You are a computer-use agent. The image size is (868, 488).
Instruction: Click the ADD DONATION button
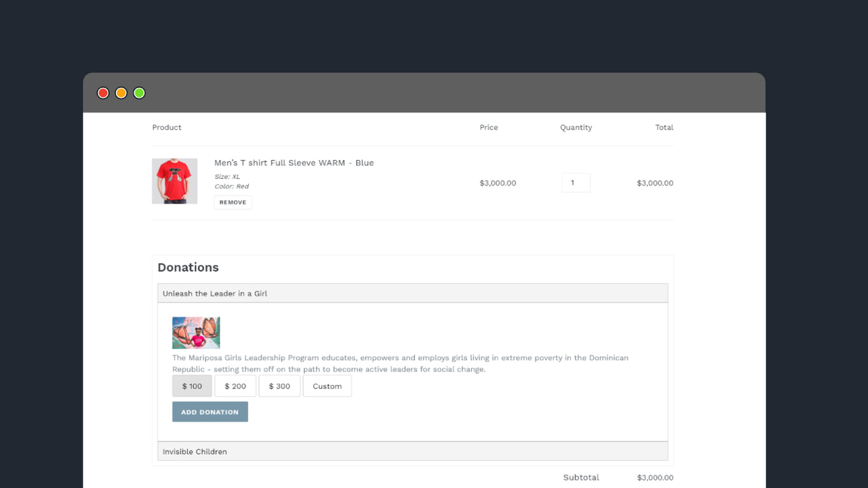tap(210, 411)
